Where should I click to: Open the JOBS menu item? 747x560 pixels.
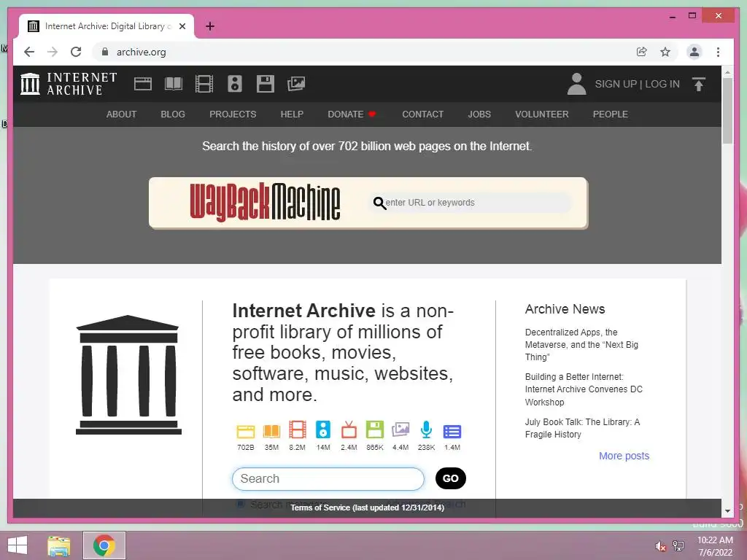click(479, 114)
